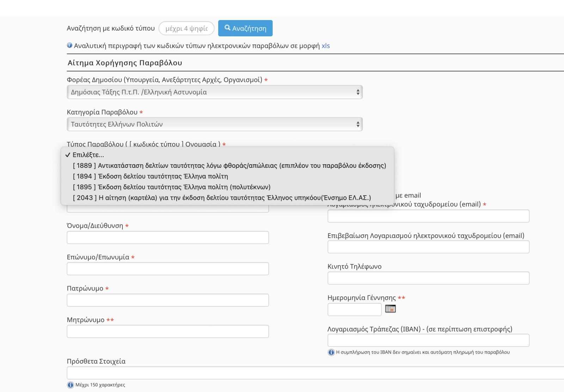Click info icon beside 'Μέχρι 150 χαρακτήρες'
The height and width of the screenshot is (392, 564).
pos(70,385)
